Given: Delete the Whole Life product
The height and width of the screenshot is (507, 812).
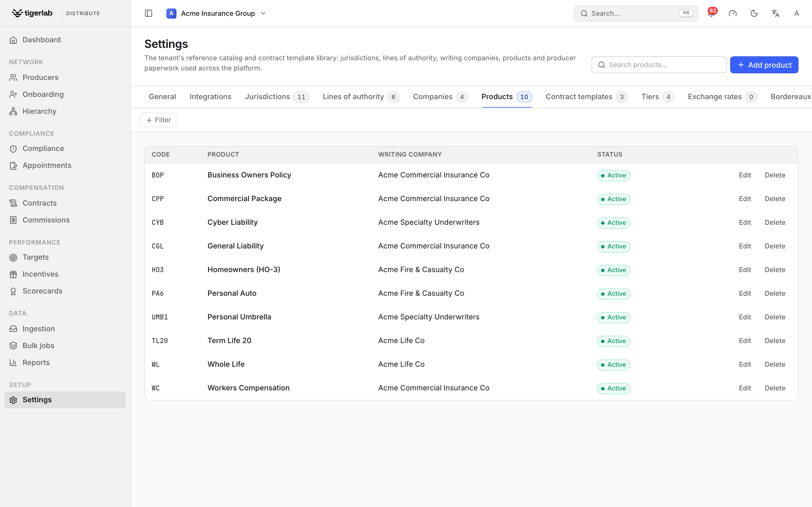Looking at the screenshot, I should click(775, 364).
